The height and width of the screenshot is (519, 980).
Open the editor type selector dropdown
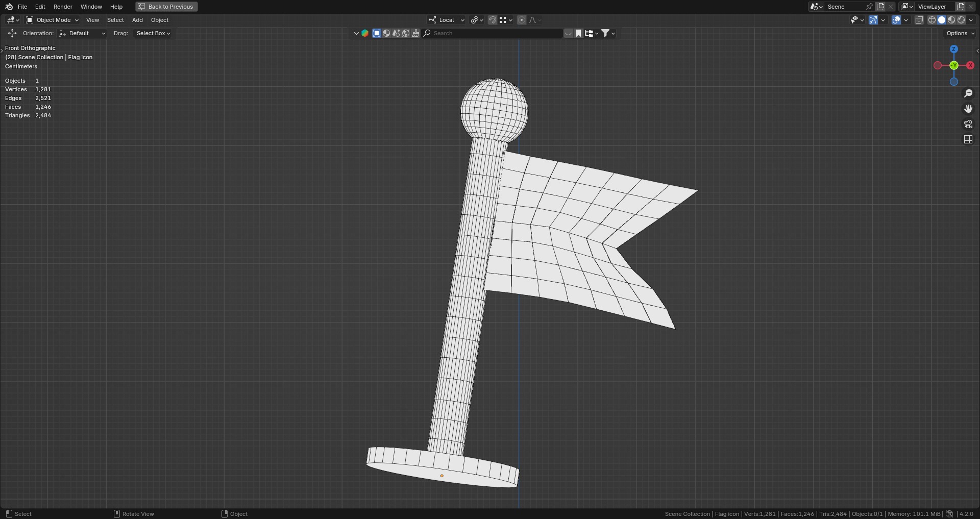(x=13, y=20)
